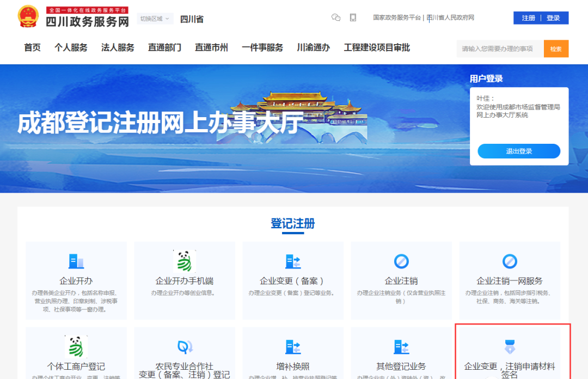Open the 工程建设项目审批 menu
The image size is (588, 379).
click(x=377, y=48)
